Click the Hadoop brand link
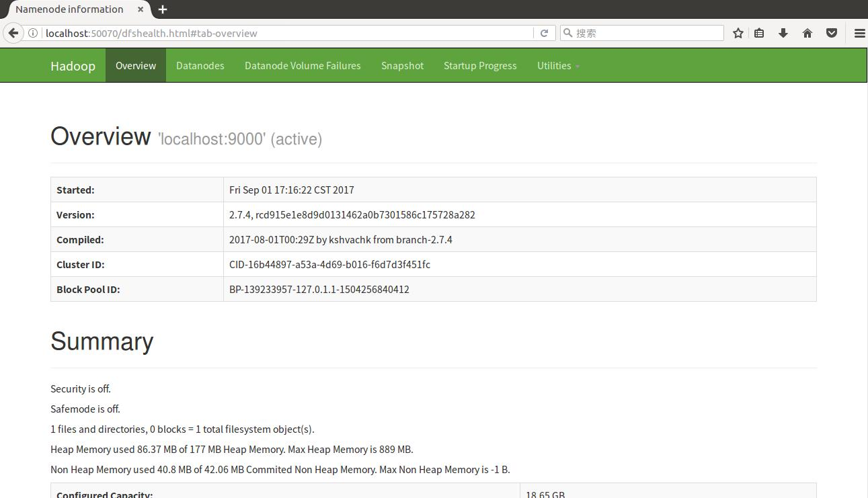This screenshot has width=868, height=498. pos(73,66)
